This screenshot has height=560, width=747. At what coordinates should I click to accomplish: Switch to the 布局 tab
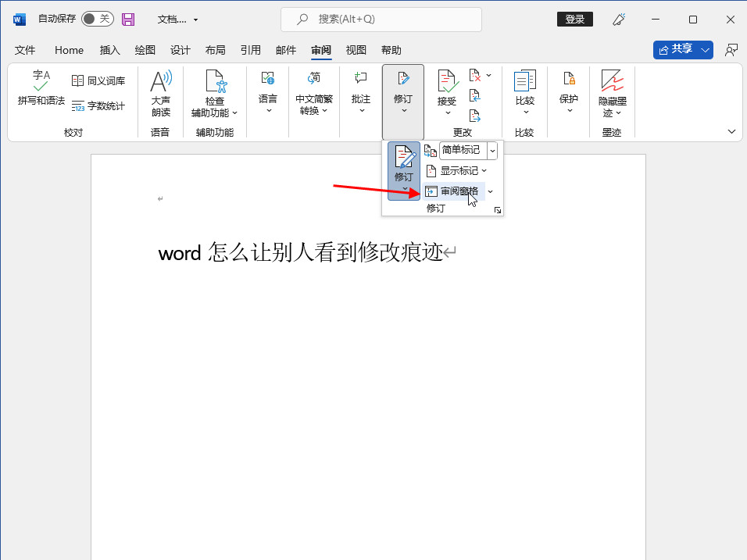[216, 50]
